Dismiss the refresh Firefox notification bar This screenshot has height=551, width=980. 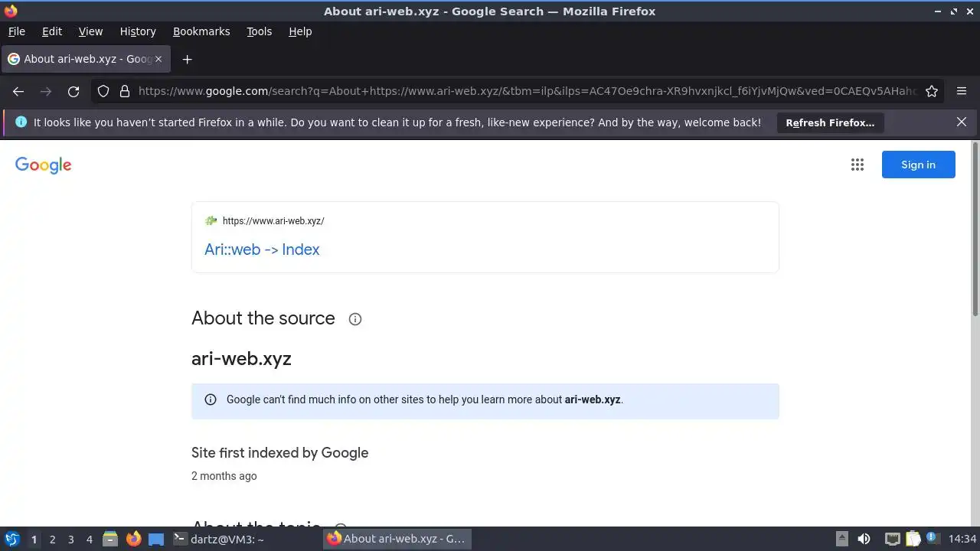click(x=962, y=122)
